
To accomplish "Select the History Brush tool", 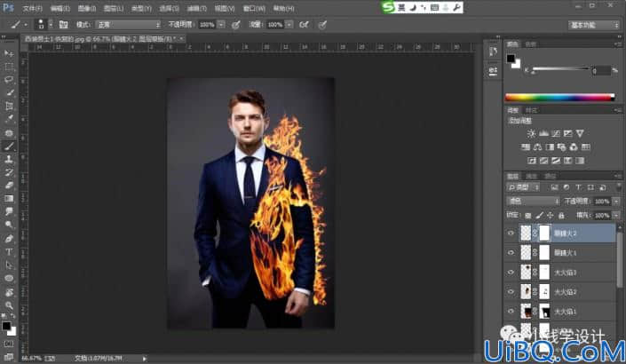I will pos(9,172).
